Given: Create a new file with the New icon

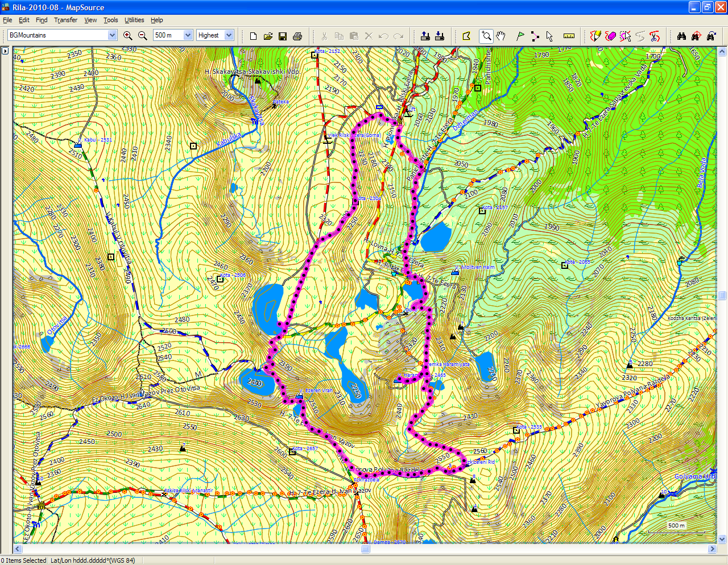Looking at the screenshot, I should click(254, 36).
